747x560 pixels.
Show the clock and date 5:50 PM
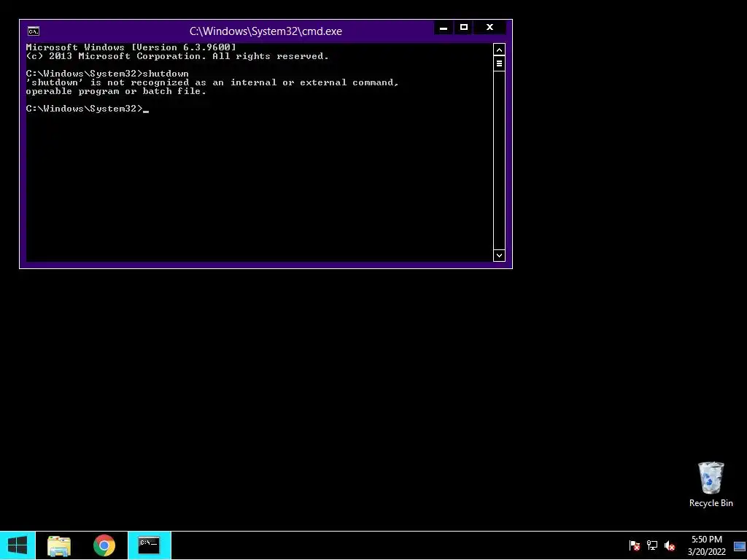point(706,545)
